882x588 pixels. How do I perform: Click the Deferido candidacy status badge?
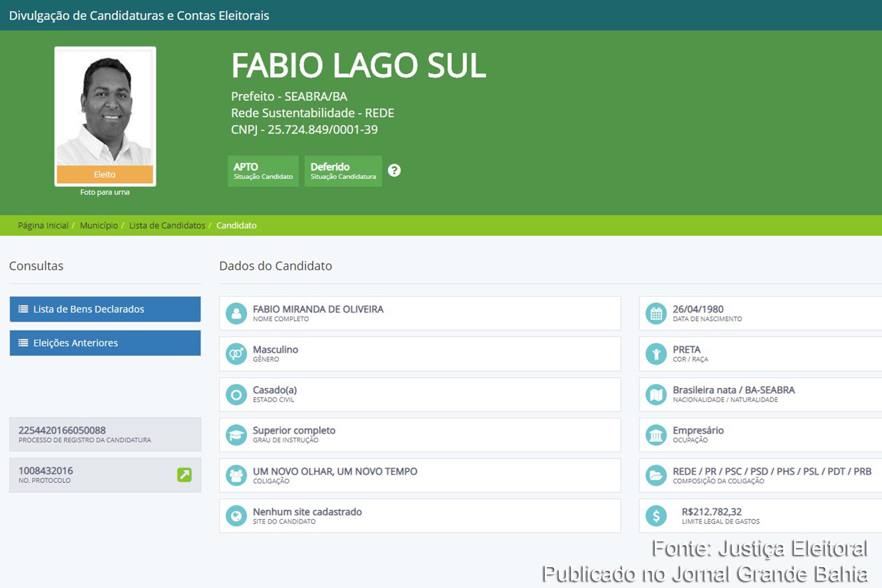(343, 171)
